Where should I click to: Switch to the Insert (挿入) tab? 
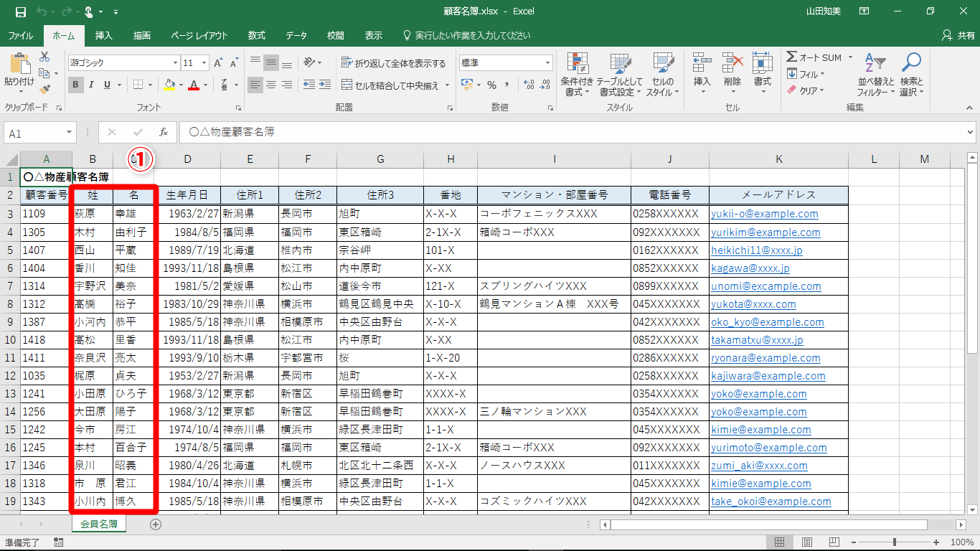point(104,35)
